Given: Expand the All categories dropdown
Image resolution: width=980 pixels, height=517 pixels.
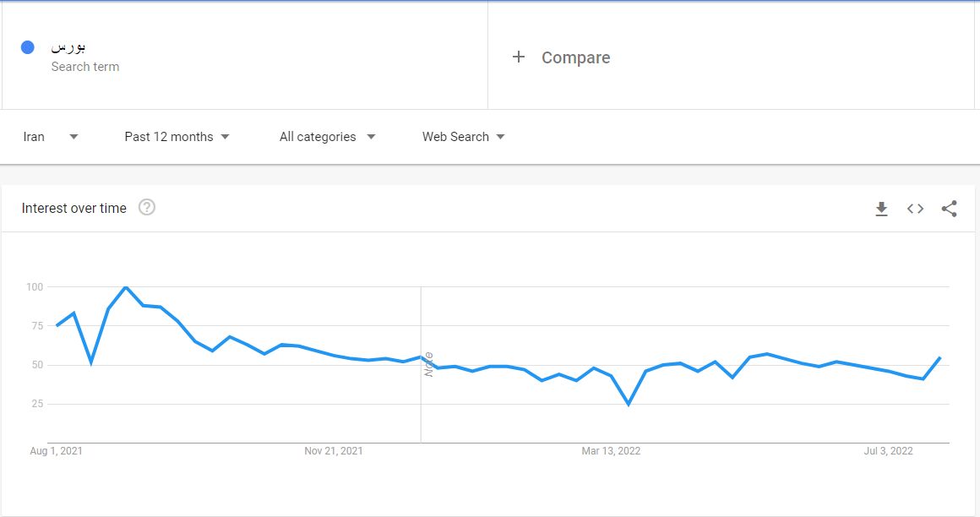Looking at the screenshot, I should (x=327, y=137).
